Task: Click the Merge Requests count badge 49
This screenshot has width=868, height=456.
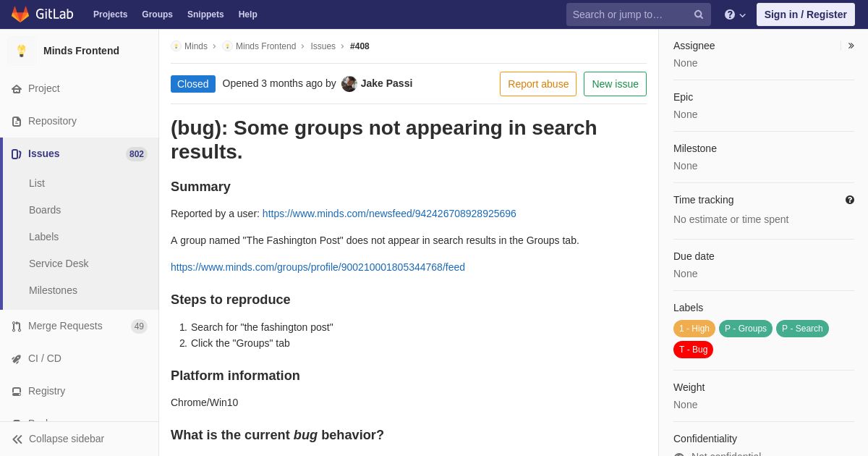Action: coord(139,326)
